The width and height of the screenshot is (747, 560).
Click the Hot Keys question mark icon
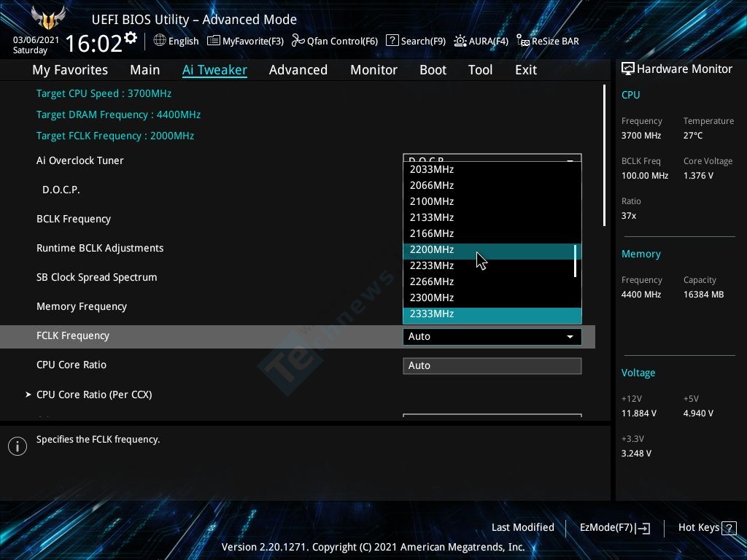coord(729,528)
